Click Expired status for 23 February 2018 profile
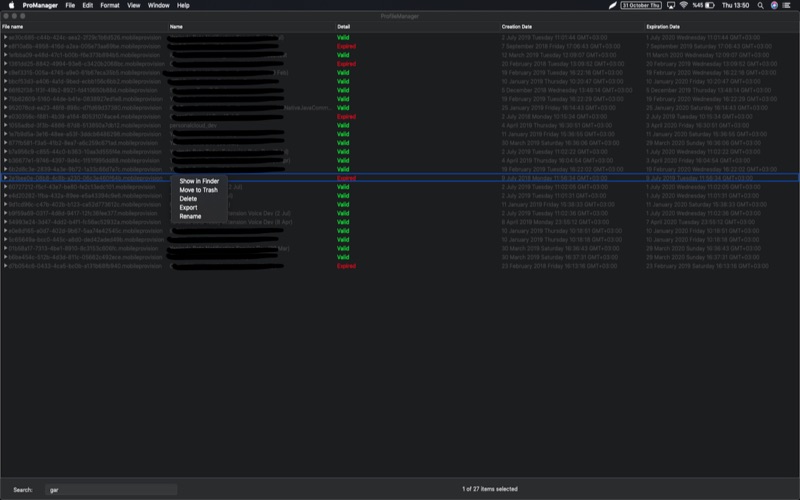Screen dimensions: 800x500 tap(346, 266)
